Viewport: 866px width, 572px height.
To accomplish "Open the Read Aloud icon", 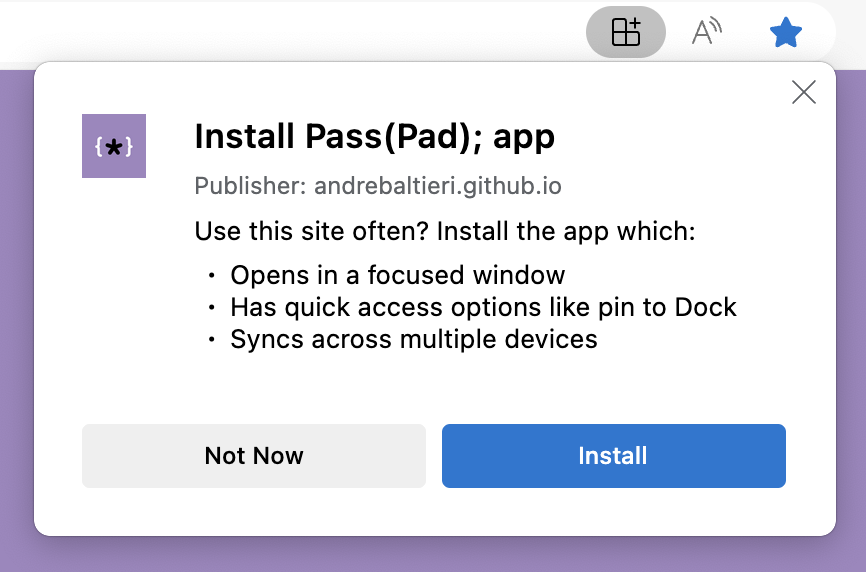I will (706, 32).
